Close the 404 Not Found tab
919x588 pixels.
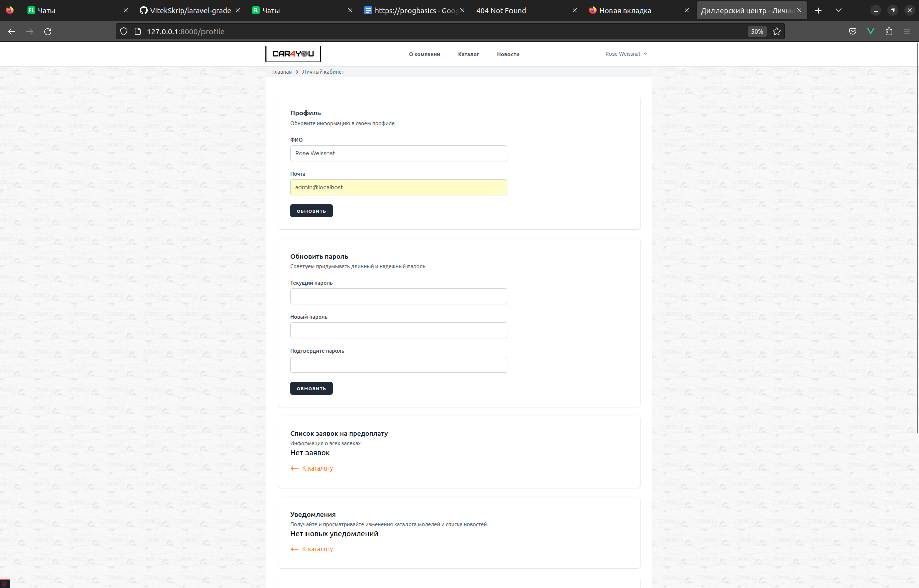[575, 10]
